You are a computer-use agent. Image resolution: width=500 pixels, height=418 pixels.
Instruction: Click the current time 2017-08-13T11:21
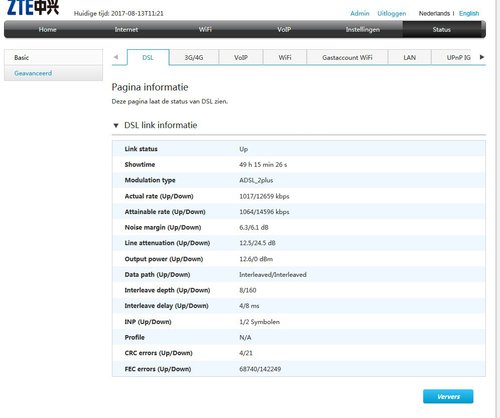pyautogui.click(x=137, y=13)
